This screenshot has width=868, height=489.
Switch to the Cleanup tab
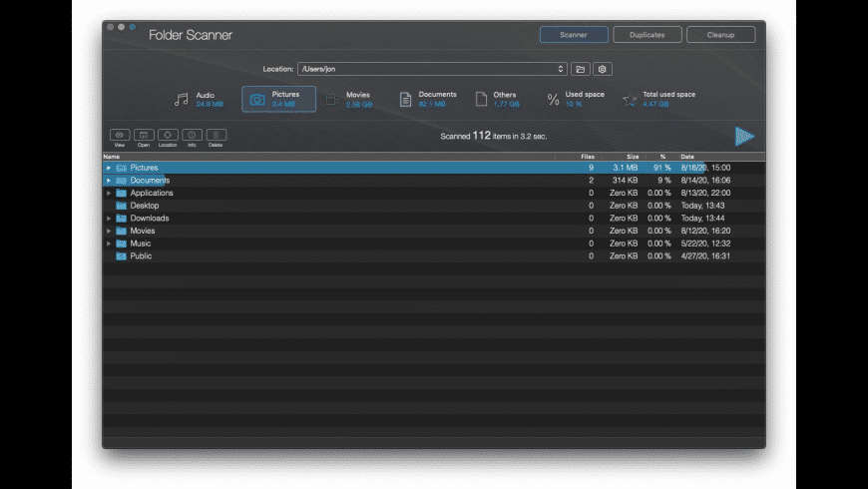point(720,35)
